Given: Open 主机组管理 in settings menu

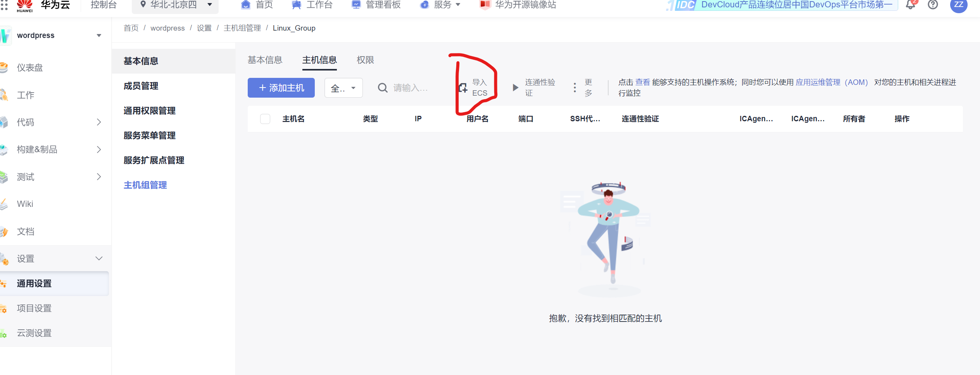Looking at the screenshot, I should pos(145,185).
